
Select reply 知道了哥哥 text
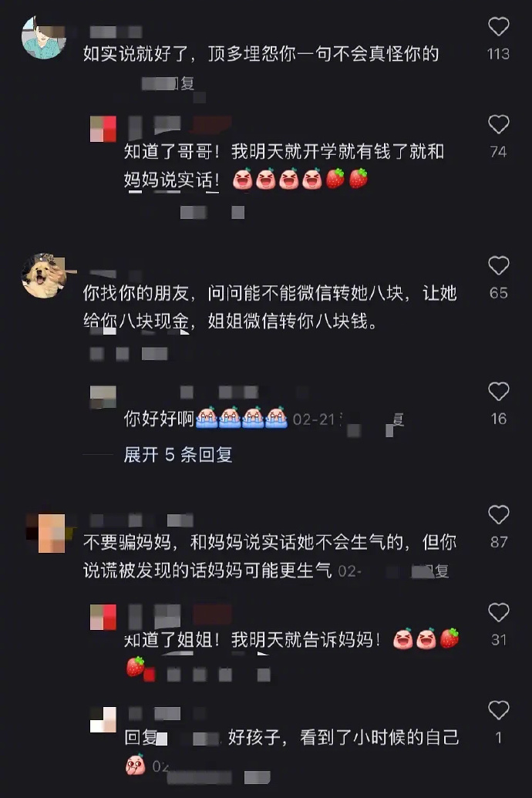point(284,166)
